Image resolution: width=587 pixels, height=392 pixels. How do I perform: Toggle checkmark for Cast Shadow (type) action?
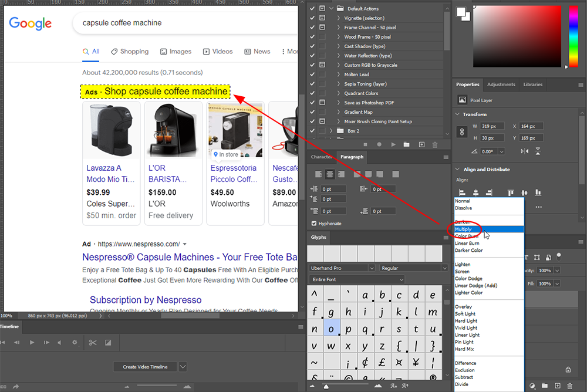(312, 46)
